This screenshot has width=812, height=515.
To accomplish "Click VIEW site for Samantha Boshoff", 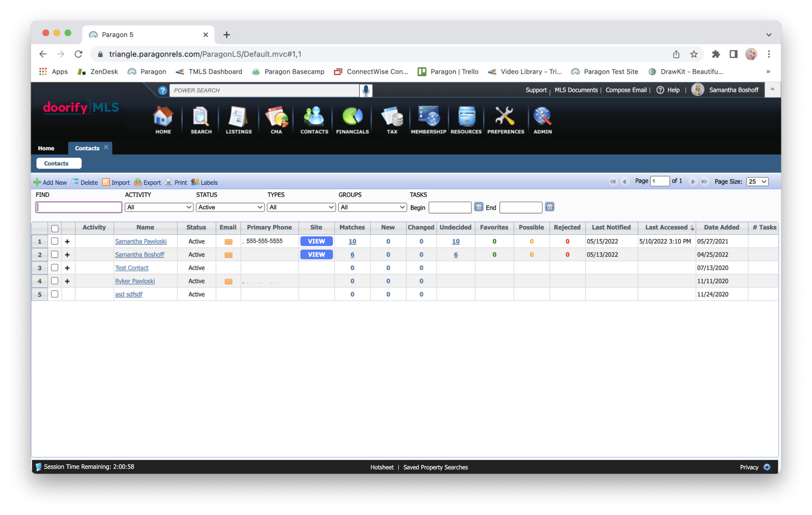I will pyautogui.click(x=316, y=254).
